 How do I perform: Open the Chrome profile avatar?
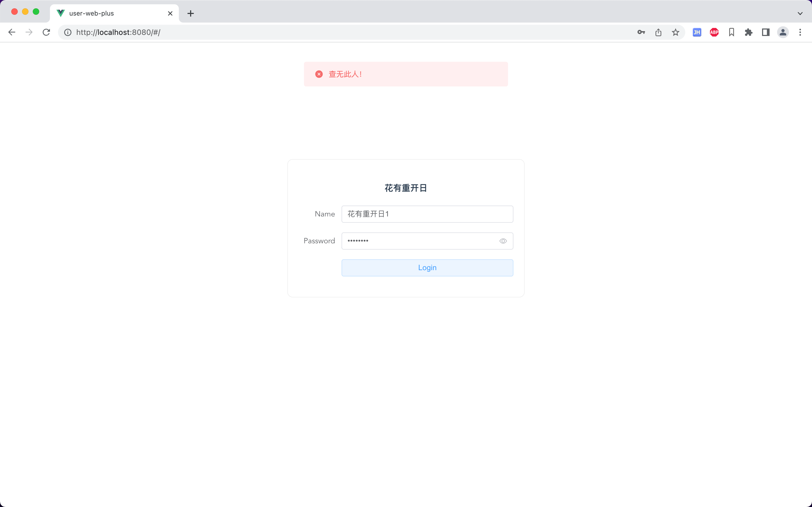783,32
